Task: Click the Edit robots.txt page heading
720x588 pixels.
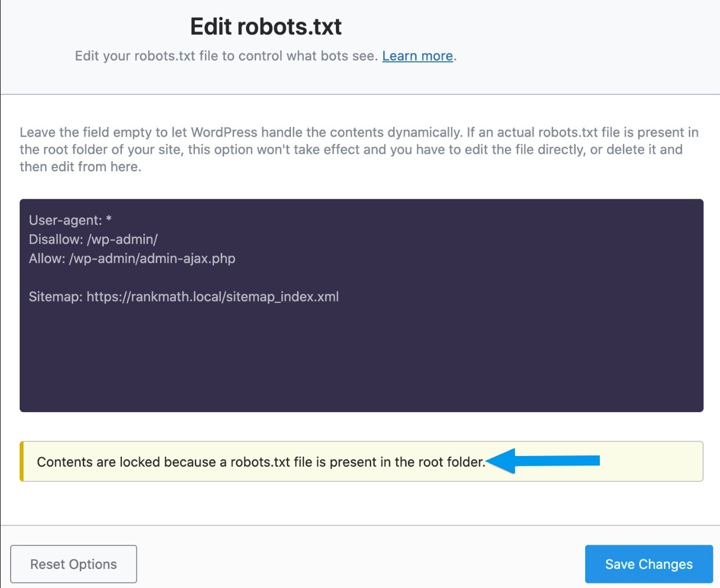Action: tap(266, 26)
